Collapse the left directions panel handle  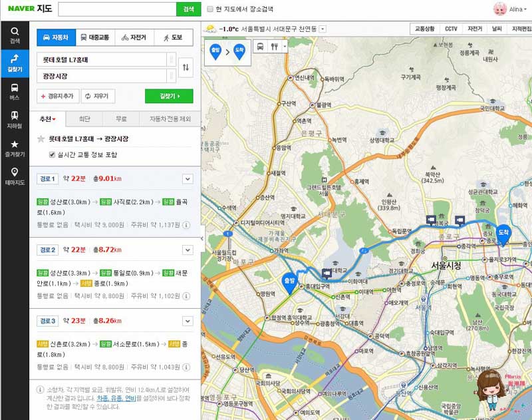click(202, 238)
